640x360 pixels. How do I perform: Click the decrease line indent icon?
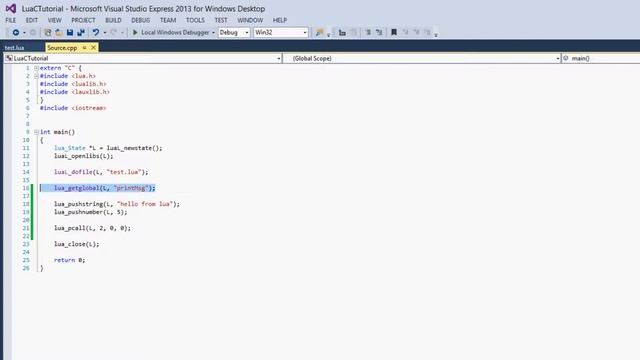[x=368, y=32]
